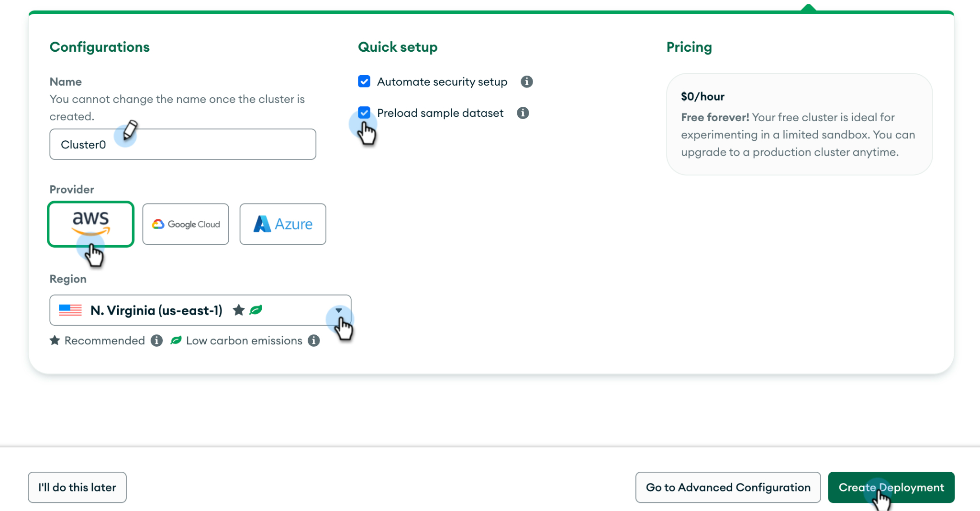Click the info icon next to Preload sample dataset
The height and width of the screenshot is (511, 980).
[523, 113]
